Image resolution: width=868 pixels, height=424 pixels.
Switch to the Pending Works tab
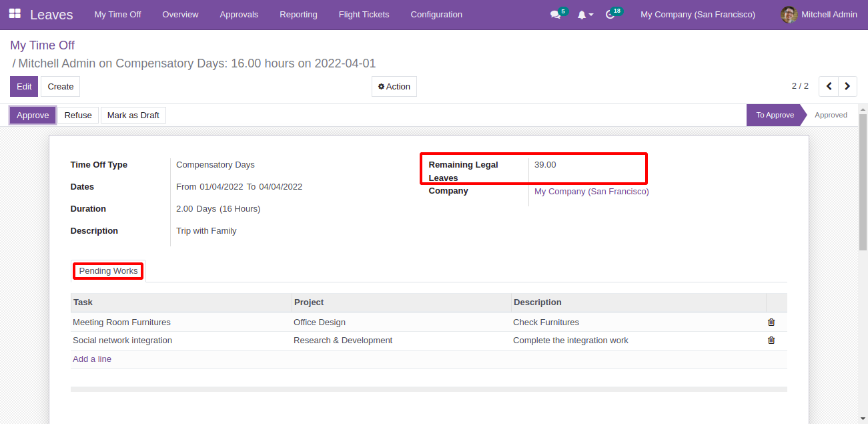108,271
